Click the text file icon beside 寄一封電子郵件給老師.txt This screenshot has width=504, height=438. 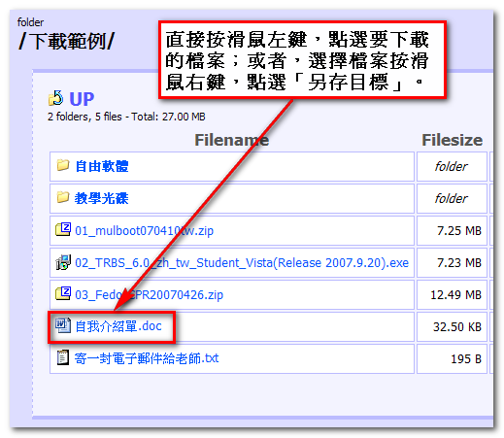pyautogui.click(x=63, y=357)
